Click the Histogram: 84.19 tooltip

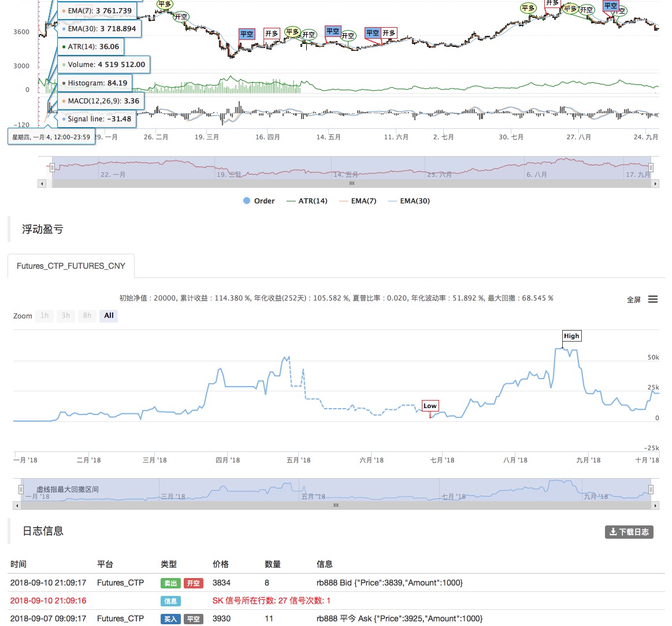pyautogui.click(x=95, y=83)
